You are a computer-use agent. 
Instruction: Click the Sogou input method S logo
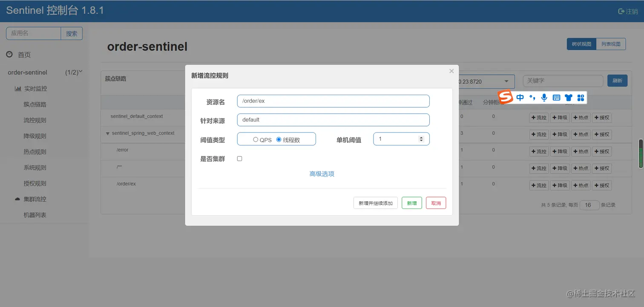506,97
